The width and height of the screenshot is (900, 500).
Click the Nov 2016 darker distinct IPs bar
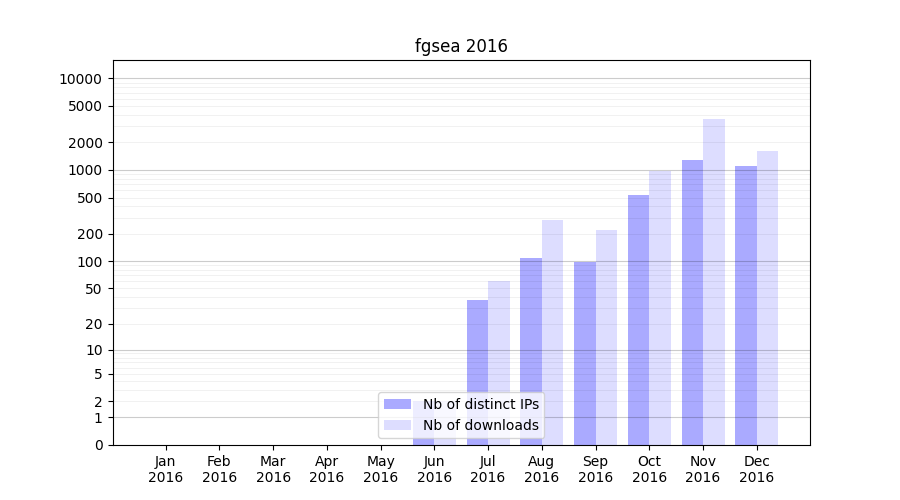(x=692, y=300)
